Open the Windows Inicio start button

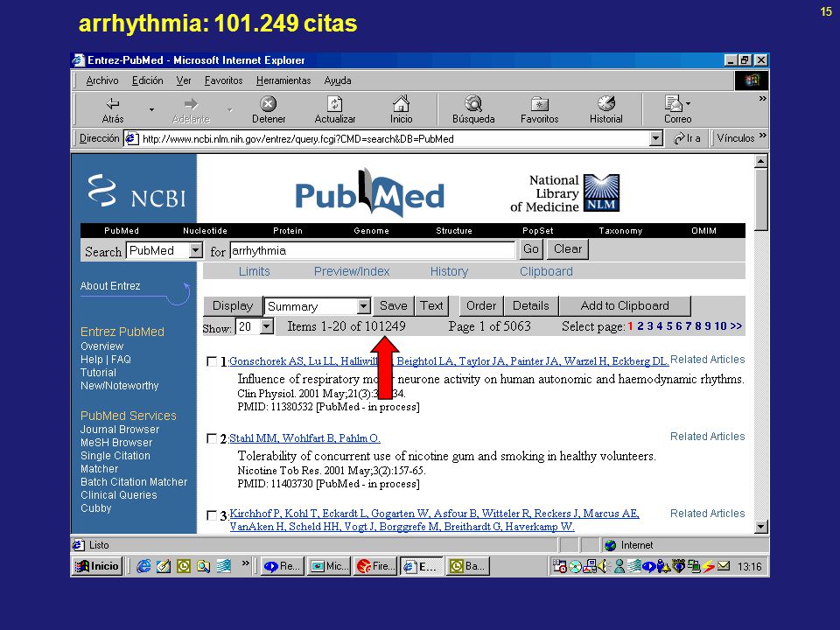point(97,566)
